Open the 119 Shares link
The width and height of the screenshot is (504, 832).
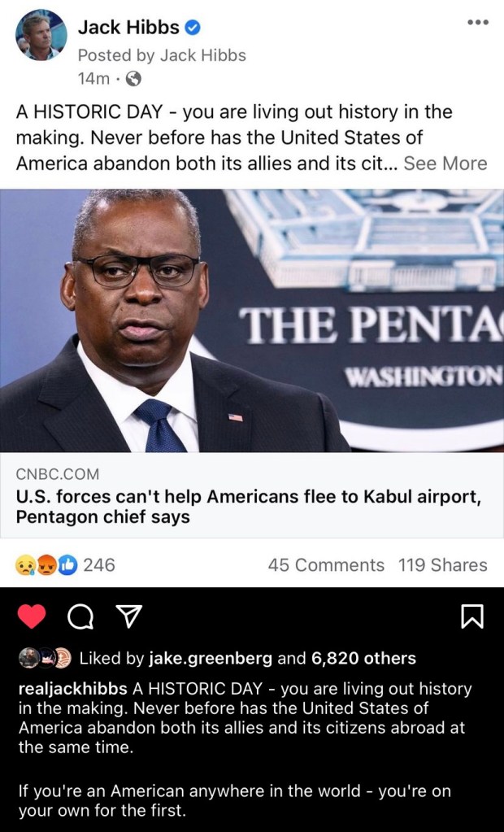tap(442, 565)
